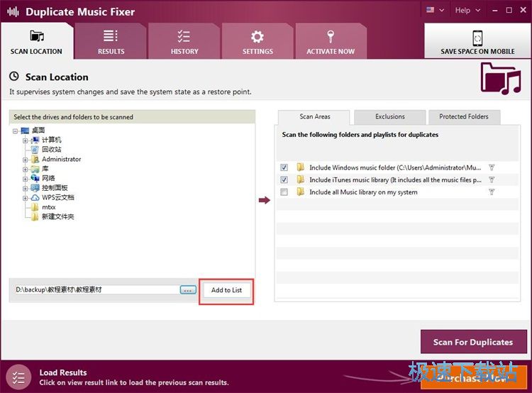The image size is (532, 393).
Task: Click the Duplicate Music Fixer logo icon
Action: [13, 12]
